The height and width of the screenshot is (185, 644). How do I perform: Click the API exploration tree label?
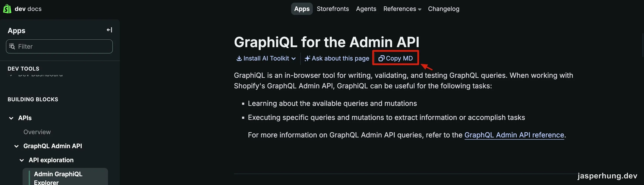tap(51, 160)
